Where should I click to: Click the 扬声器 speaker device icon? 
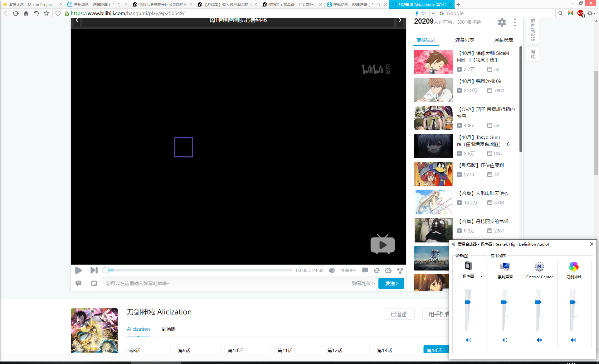click(x=468, y=266)
